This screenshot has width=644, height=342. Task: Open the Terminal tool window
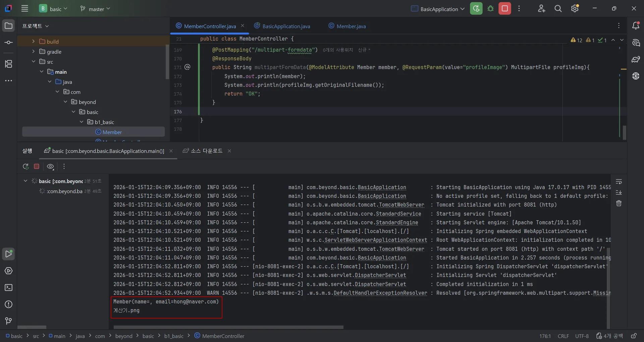(x=8, y=288)
